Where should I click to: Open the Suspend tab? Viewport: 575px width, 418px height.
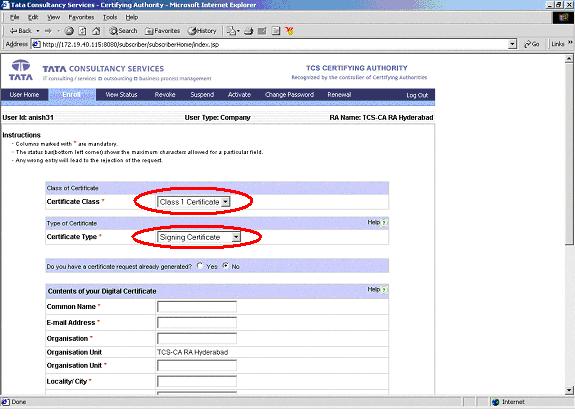pyautogui.click(x=202, y=95)
